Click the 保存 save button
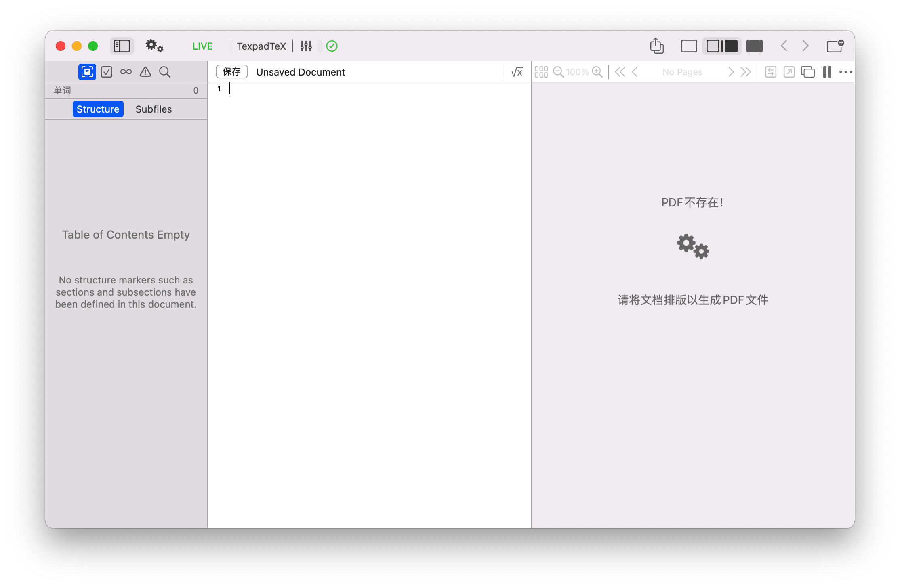Screen dimensions: 900x588 tap(231, 71)
